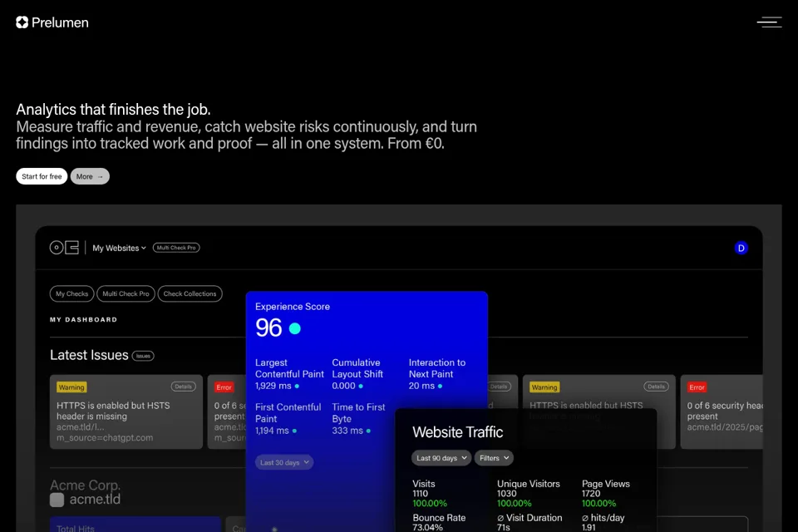This screenshot has width=798, height=532.
Task: Click the MY DASHBOARD label
Action: [x=83, y=320]
